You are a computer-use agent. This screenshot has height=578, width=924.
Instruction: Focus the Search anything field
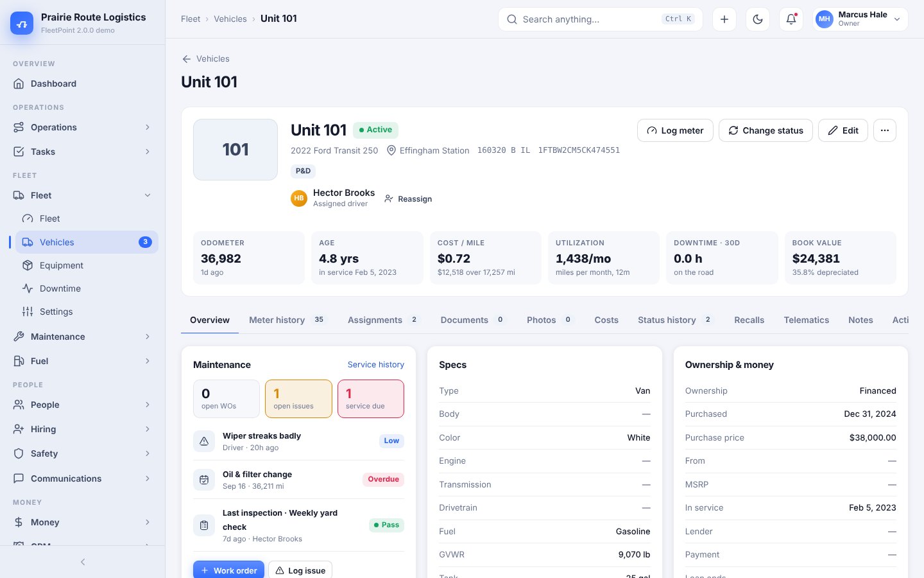click(600, 19)
